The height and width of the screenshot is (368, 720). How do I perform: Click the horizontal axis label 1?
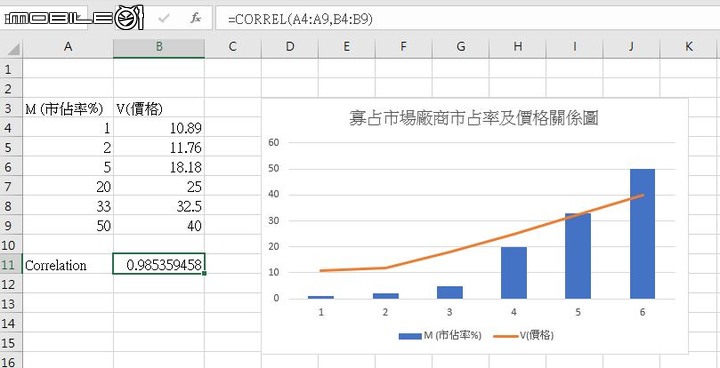click(321, 312)
